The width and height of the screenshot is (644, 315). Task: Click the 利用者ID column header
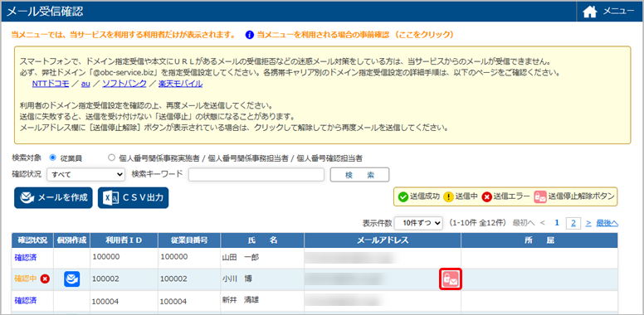(x=124, y=240)
